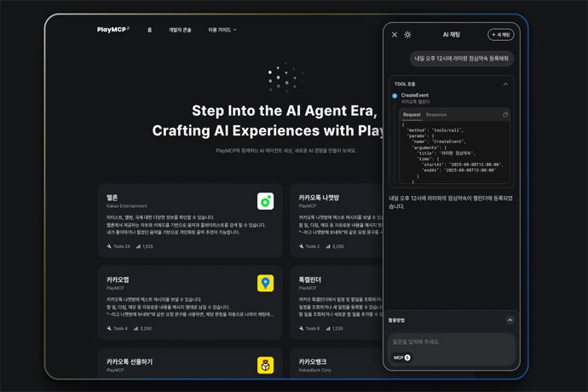Start a new chat with 새 채팅 button
This screenshot has width=588, height=392.
(501, 35)
